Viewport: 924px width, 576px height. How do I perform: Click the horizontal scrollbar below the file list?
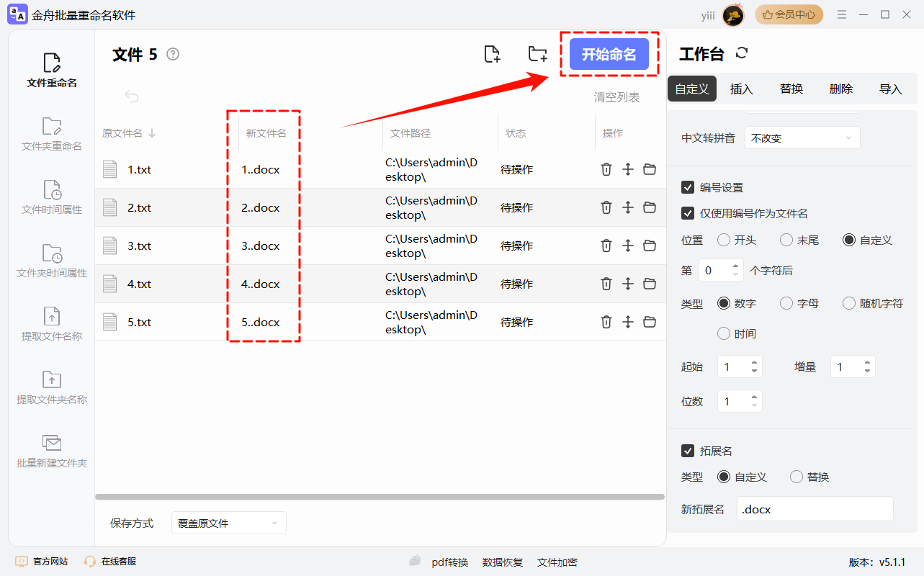pyautogui.click(x=380, y=495)
